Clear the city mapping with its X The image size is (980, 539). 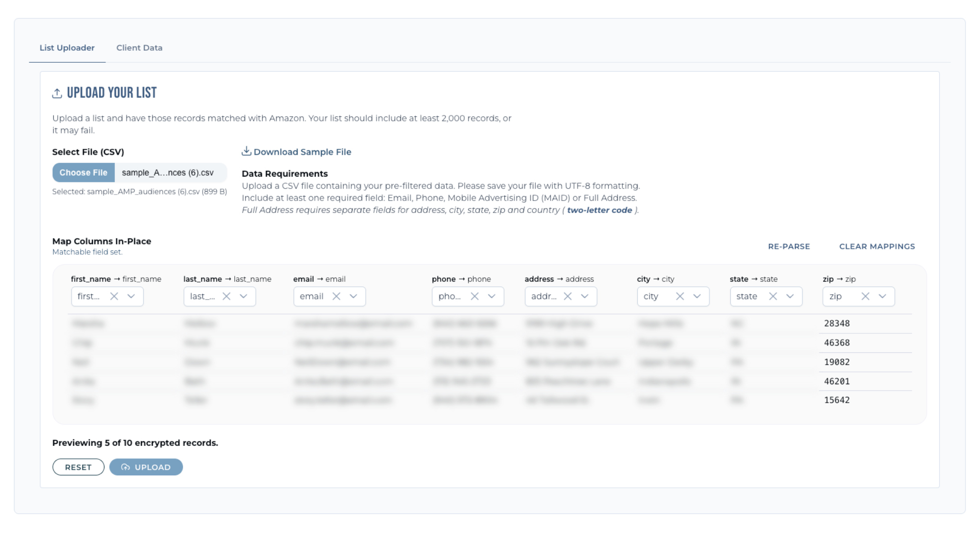680,296
